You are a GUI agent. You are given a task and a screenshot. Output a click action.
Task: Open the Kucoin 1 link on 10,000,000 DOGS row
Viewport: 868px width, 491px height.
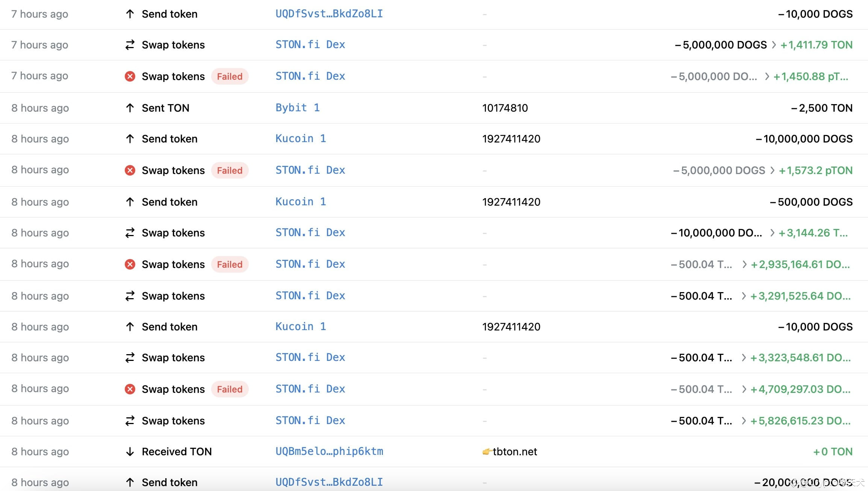[300, 139]
